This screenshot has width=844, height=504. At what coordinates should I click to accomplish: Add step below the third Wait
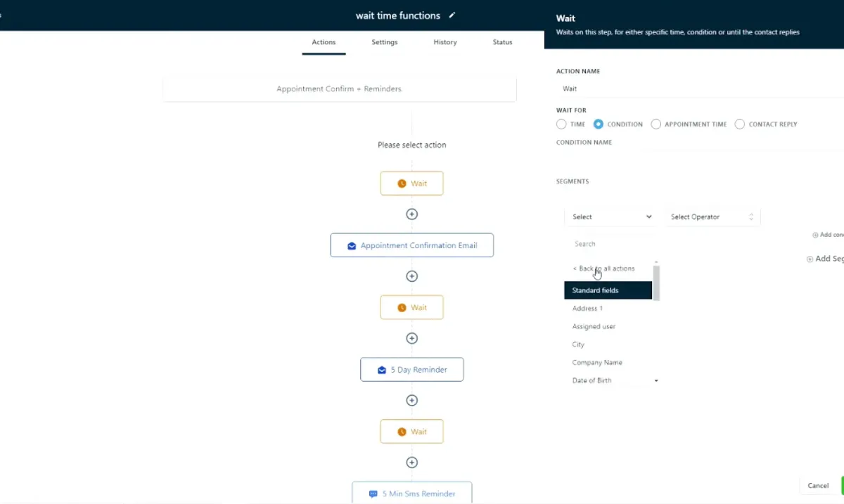[412, 463]
